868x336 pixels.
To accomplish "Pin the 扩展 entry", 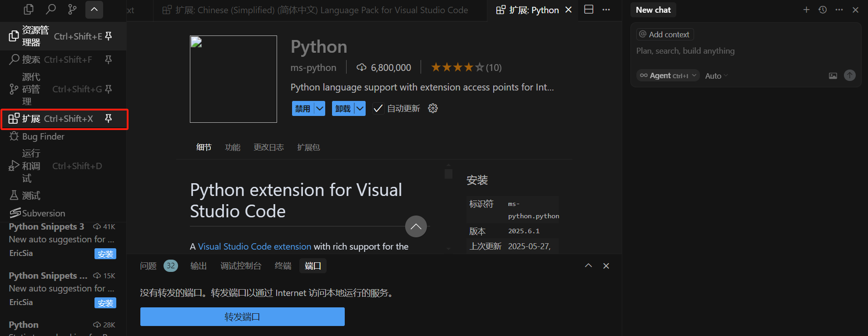I will click(x=109, y=119).
